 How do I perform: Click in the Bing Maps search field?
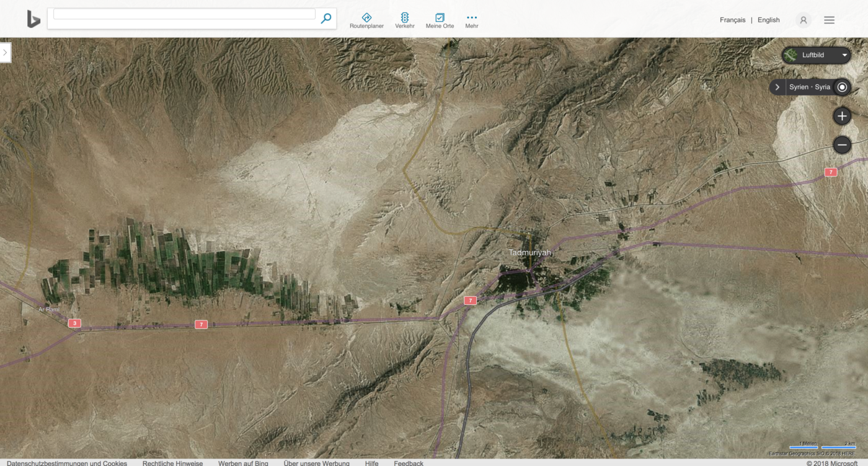[184, 14]
